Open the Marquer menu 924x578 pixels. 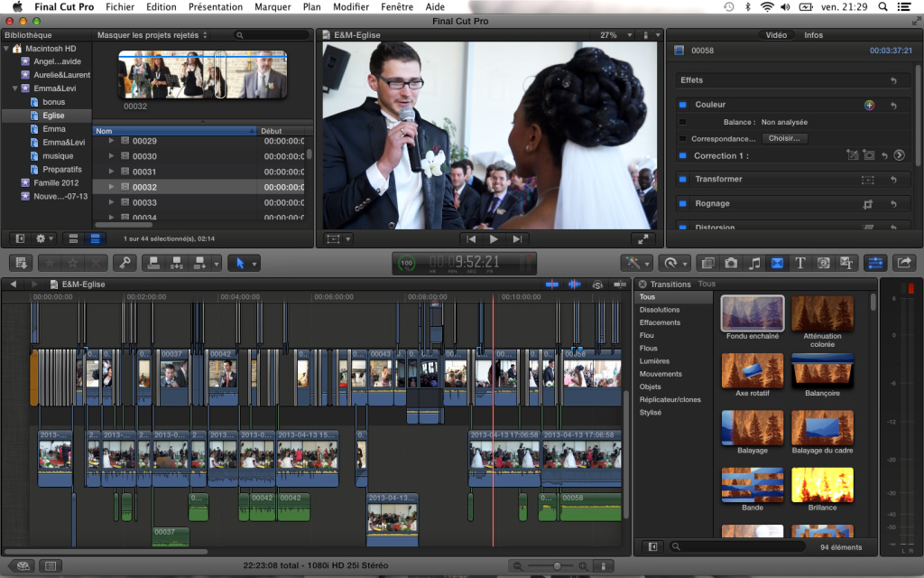(273, 6)
